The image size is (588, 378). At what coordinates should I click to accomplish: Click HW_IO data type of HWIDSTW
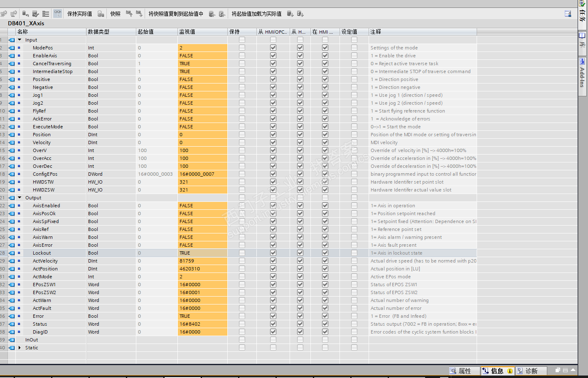click(95, 182)
